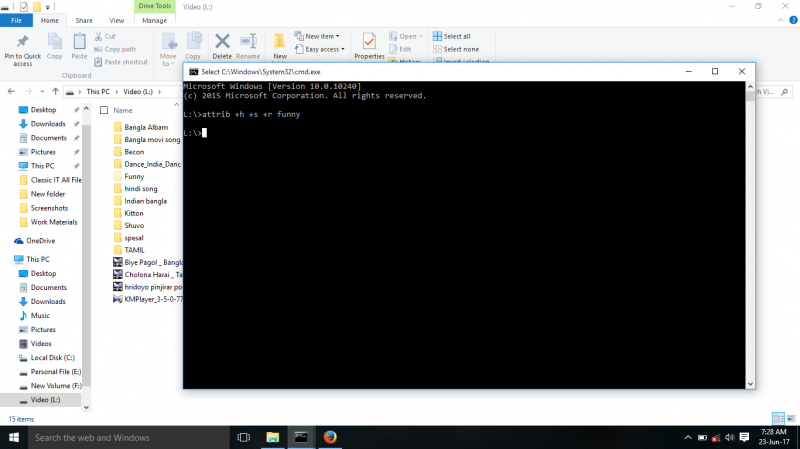Image resolution: width=800 pixels, height=449 pixels.
Task: Click Paste shortcut in ribbon
Action: point(121,62)
